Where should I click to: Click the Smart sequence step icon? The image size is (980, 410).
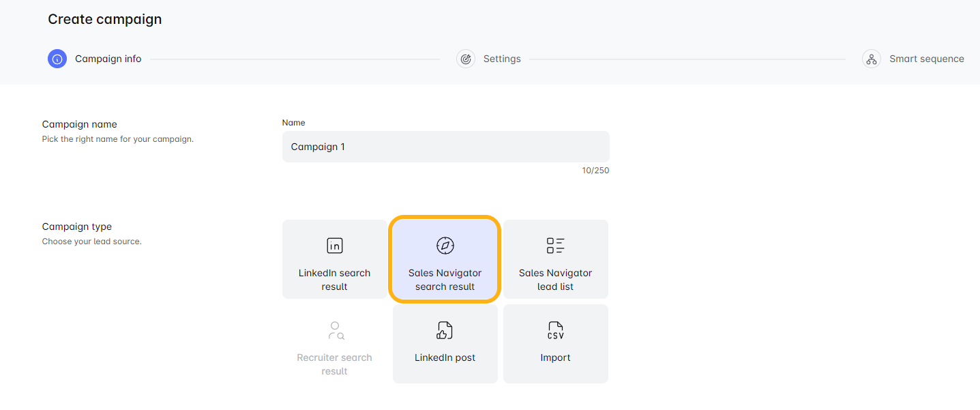(x=871, y=59)
